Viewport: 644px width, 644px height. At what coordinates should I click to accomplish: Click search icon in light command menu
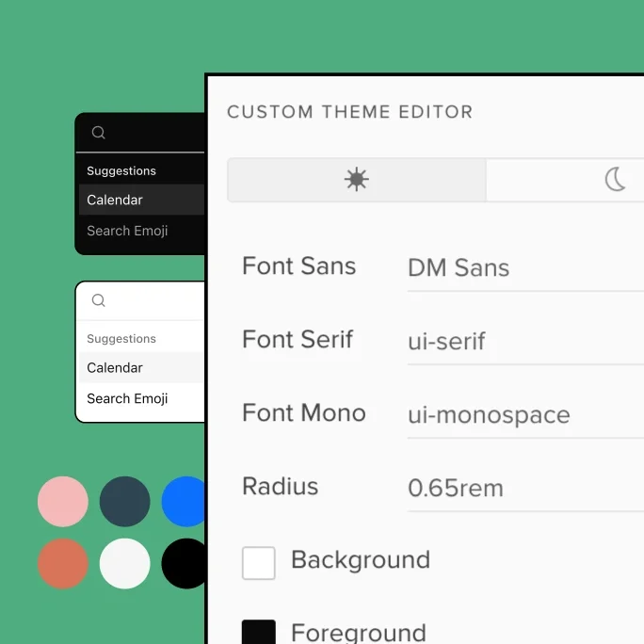(x=99, y=301)
